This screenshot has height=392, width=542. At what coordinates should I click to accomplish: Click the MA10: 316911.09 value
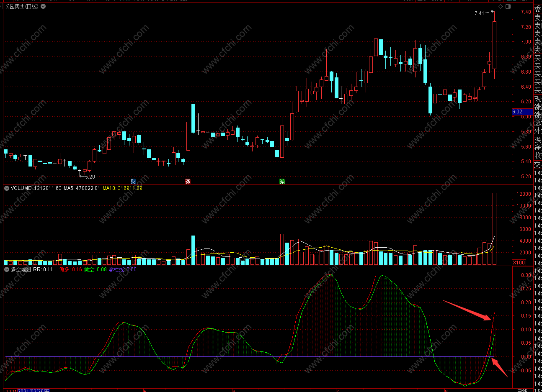click(122, 188)
